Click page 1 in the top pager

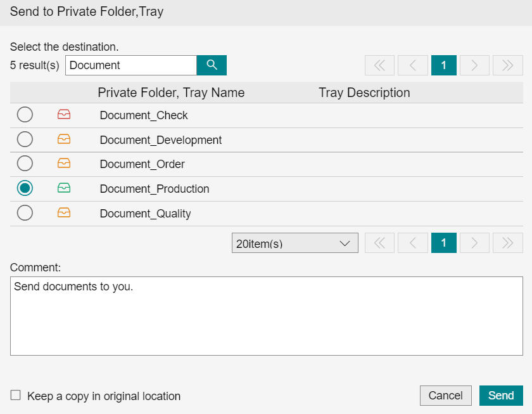point(443,65)
